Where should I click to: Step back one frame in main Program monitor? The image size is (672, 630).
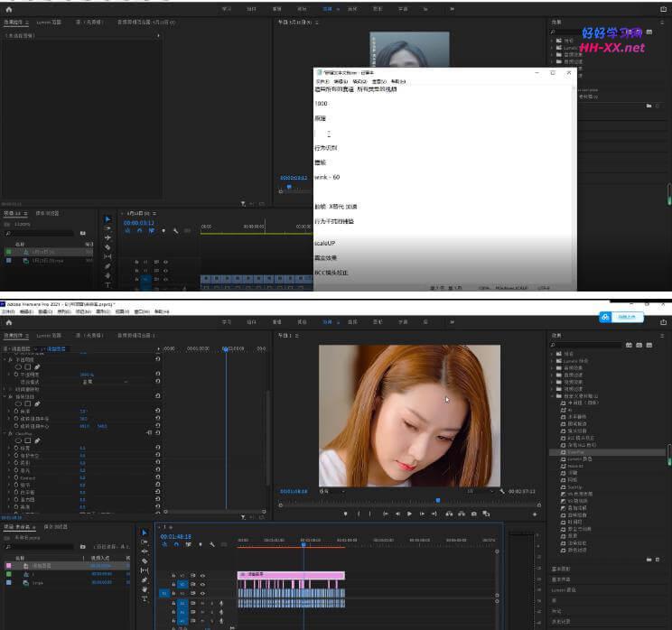click(x=397, y=514)
